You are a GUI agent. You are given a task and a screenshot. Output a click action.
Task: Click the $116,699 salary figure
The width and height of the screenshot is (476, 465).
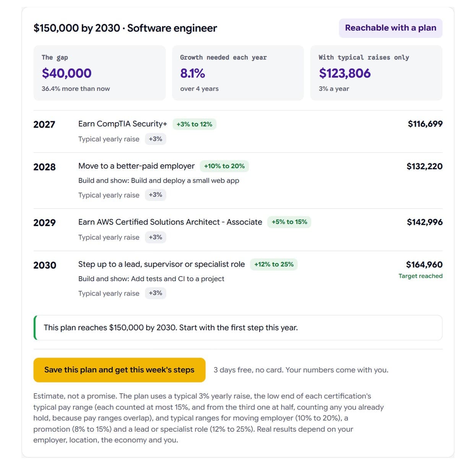(x=425, y=124)
